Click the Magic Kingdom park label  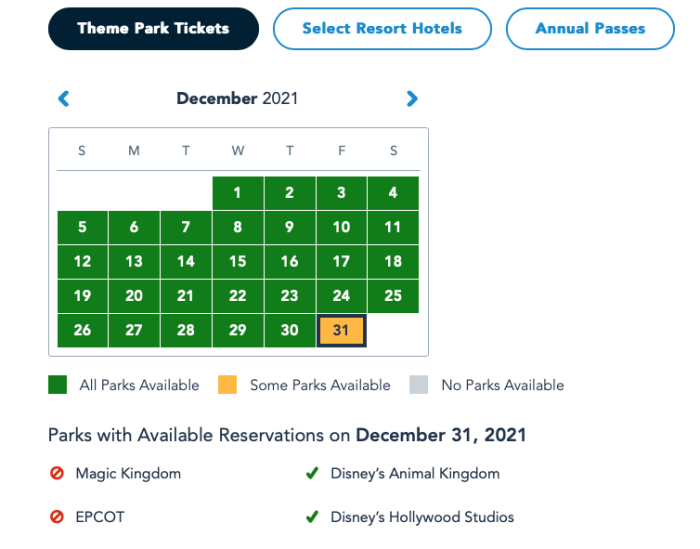(x=128, y=473)
